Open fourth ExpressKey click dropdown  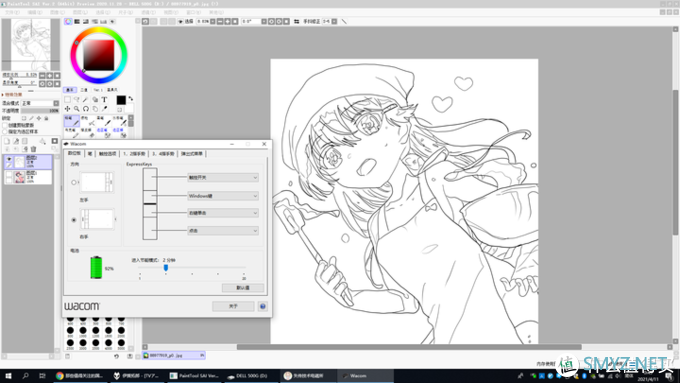pyautogui.click(x=223, y=230)
